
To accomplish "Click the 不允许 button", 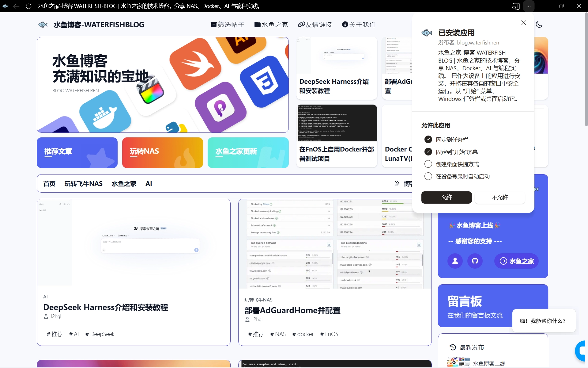I will pyautogui.click(x=500, y=197).
